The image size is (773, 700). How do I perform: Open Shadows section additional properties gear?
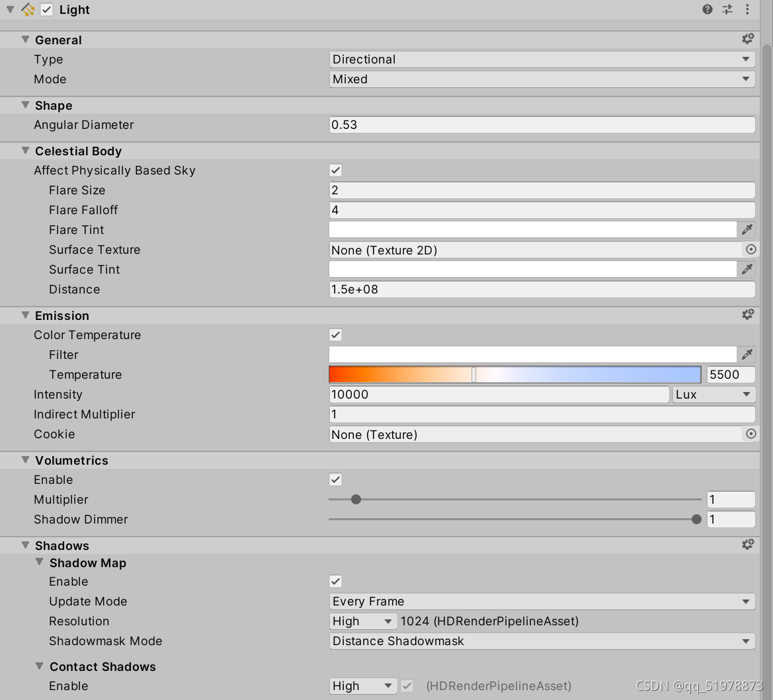click(748, 544)
